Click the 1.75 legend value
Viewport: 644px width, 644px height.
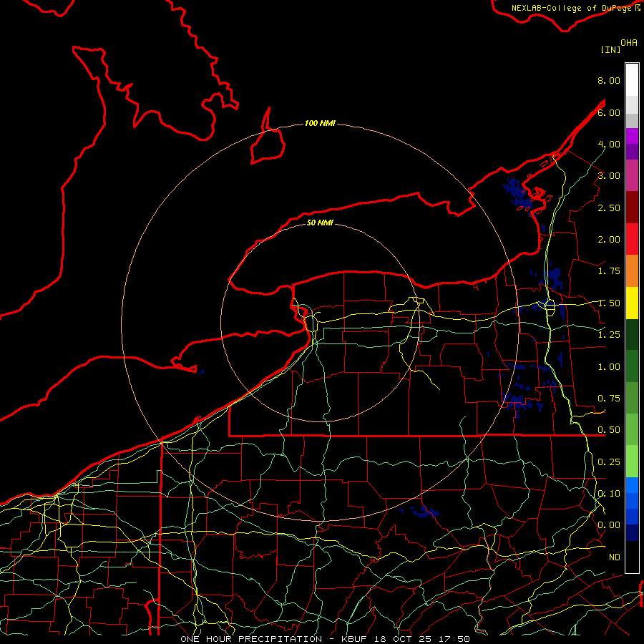tap(609, 271)
